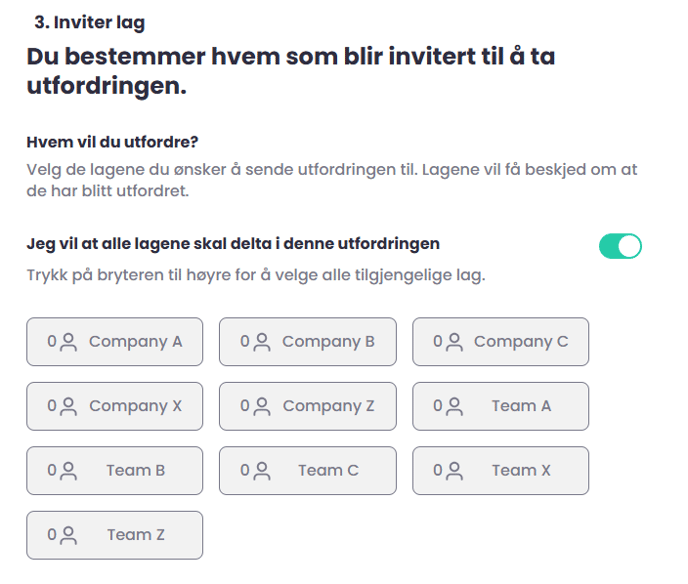Pick the Team Z chip
Viewport: 688px width, 584px height.
115,535
